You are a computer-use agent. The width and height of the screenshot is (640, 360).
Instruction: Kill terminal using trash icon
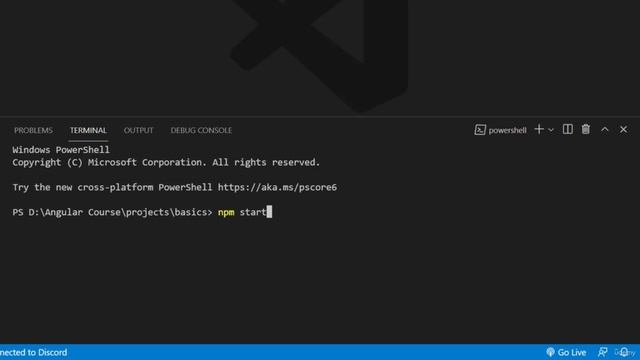(x=586, y=129)
